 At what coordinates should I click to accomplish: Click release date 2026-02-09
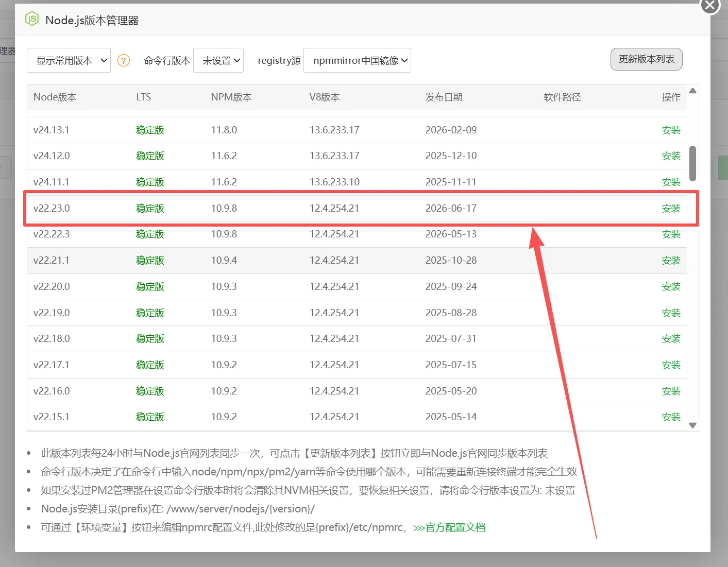pos(451,130)
